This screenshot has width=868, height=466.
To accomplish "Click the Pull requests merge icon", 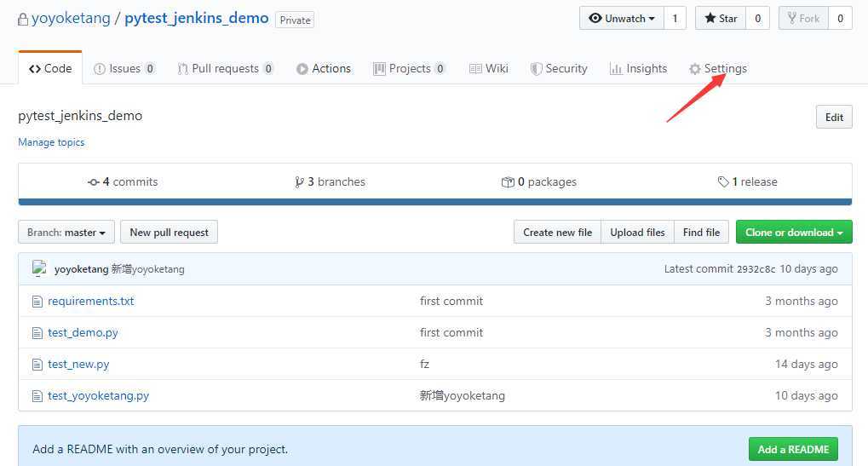I will (x=182, y=69).
